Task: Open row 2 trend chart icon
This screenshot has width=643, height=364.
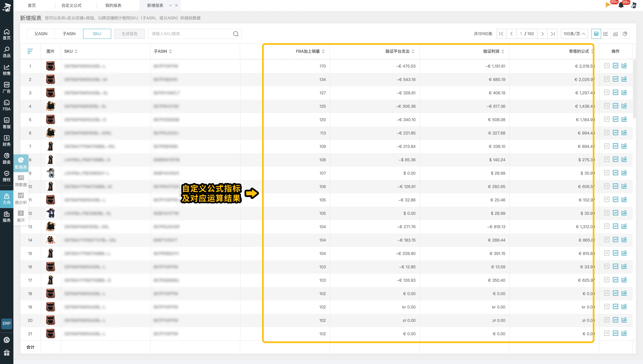Action: point(616,79)
